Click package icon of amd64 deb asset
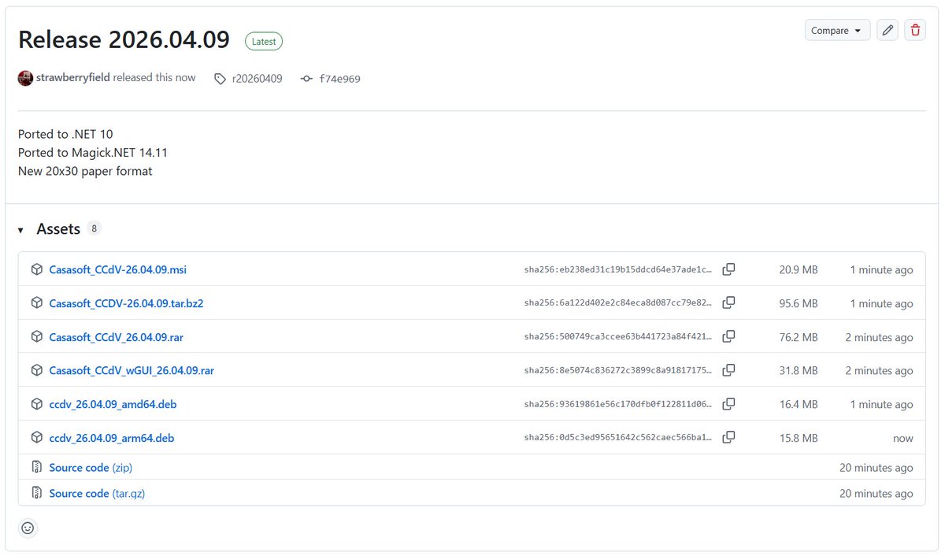945x560 pixels. [x=36, y=404]
